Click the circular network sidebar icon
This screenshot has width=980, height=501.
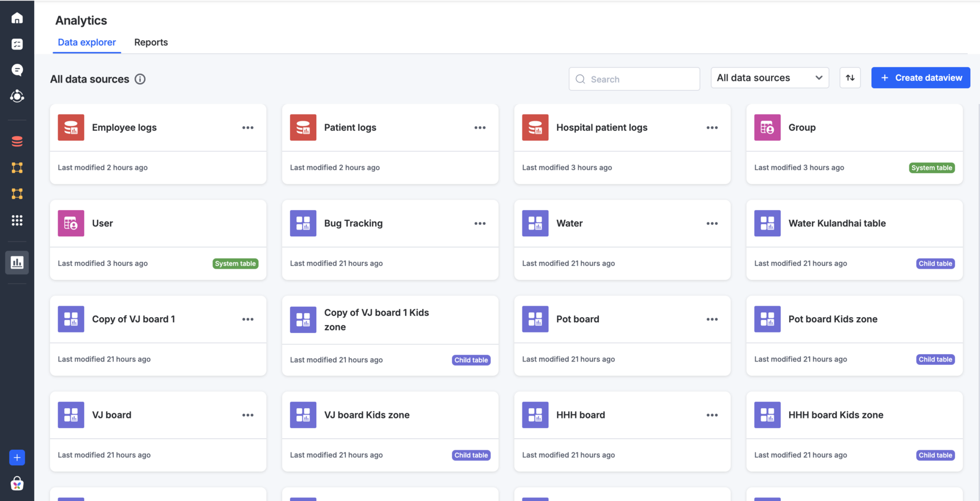pyautogui.click(x=17, y=96)
